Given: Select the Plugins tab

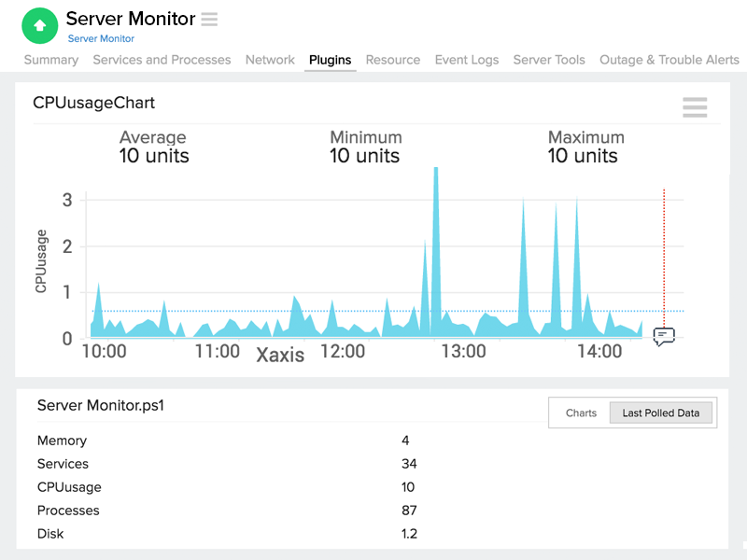Looking at the screenshot, I should 330,60.
